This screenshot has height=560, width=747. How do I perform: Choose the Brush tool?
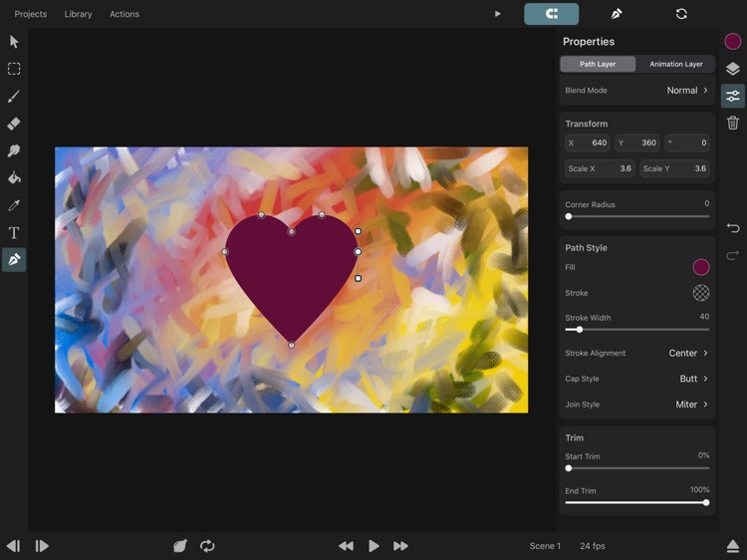coord(14,97)
